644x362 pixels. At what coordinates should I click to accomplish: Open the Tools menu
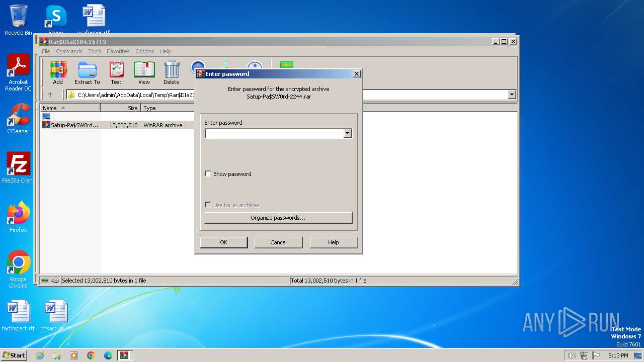coord(95,51)
